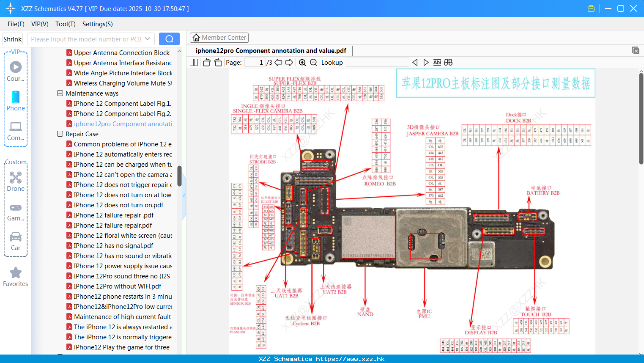Zoom out of the PDF
Screen dimensions: 644x363
click(313, 62)
